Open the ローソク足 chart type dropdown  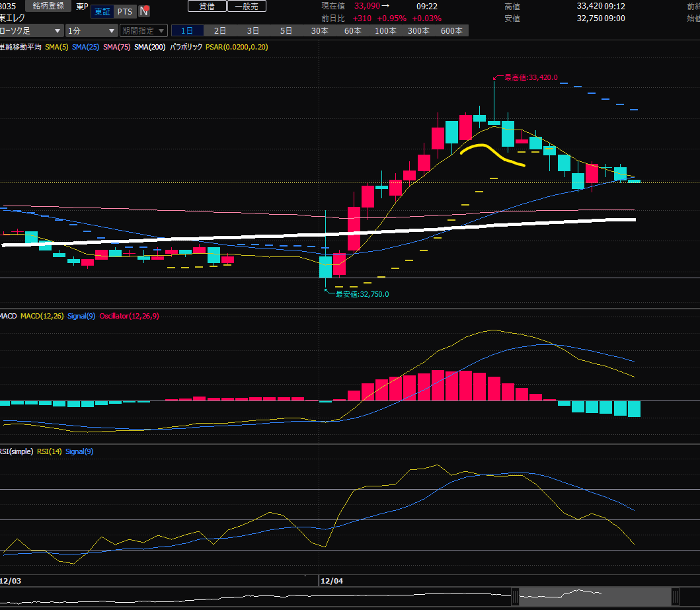[x=31, y=31]
